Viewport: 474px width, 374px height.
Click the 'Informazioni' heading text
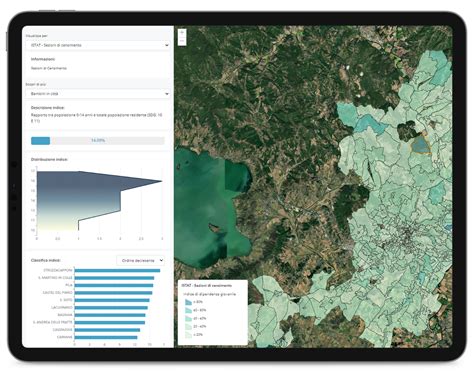[43, 59]
